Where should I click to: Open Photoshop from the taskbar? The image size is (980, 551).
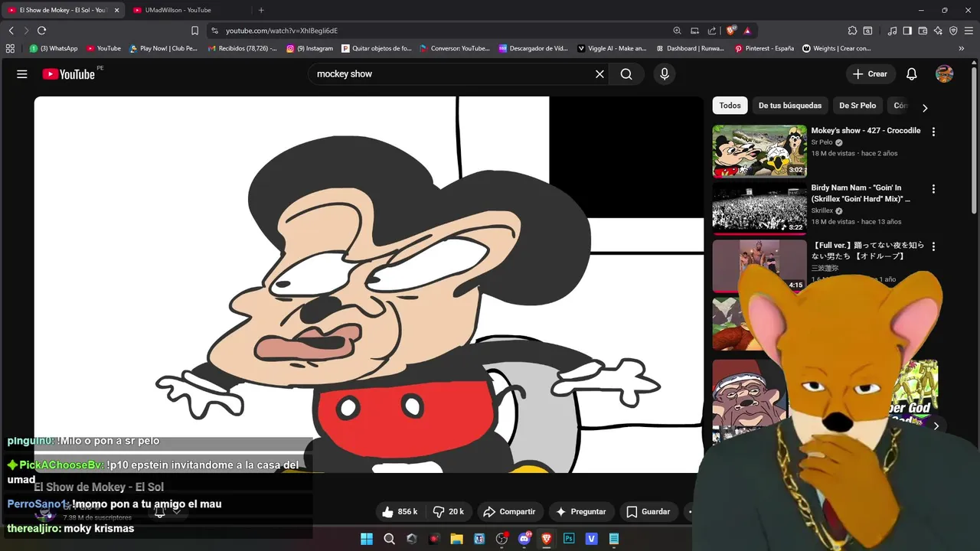569,539
